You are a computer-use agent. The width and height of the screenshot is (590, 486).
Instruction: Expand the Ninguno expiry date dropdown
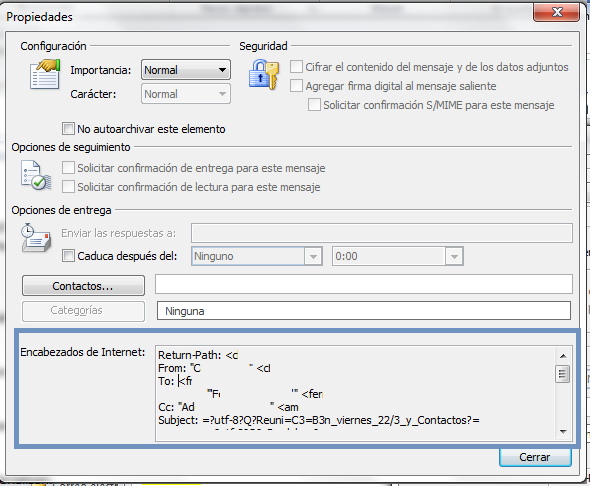pos(257,256)
